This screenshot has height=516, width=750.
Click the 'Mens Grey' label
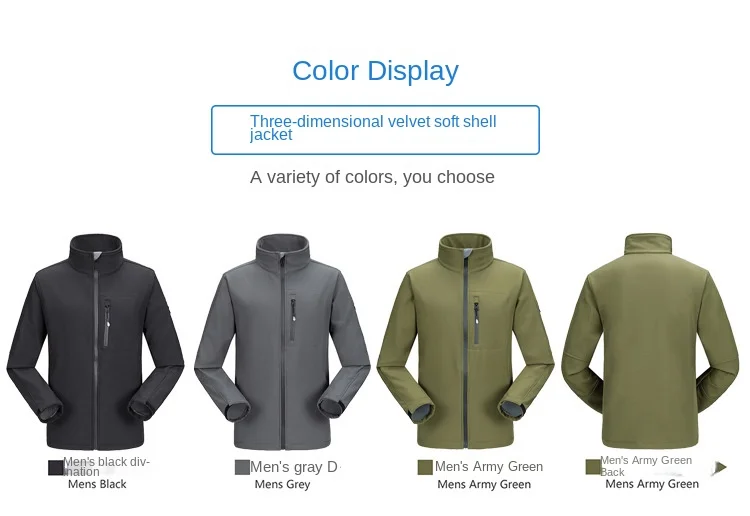[282, 484]
